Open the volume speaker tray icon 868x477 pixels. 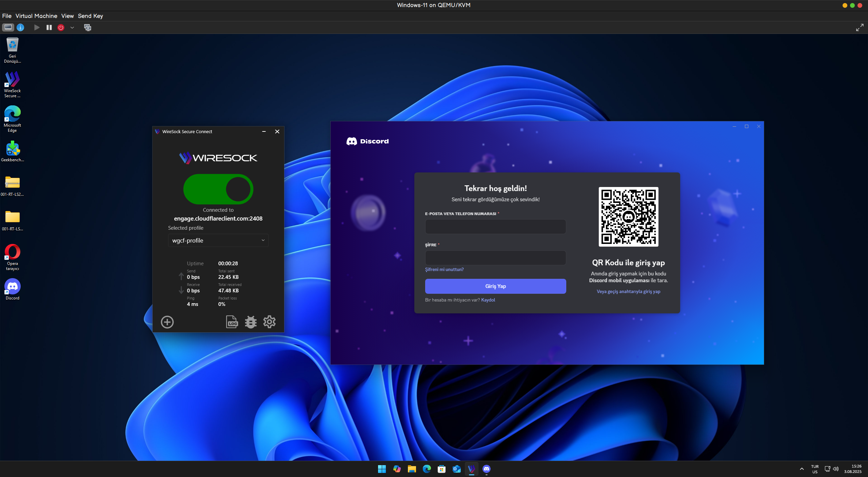(836, 469)
